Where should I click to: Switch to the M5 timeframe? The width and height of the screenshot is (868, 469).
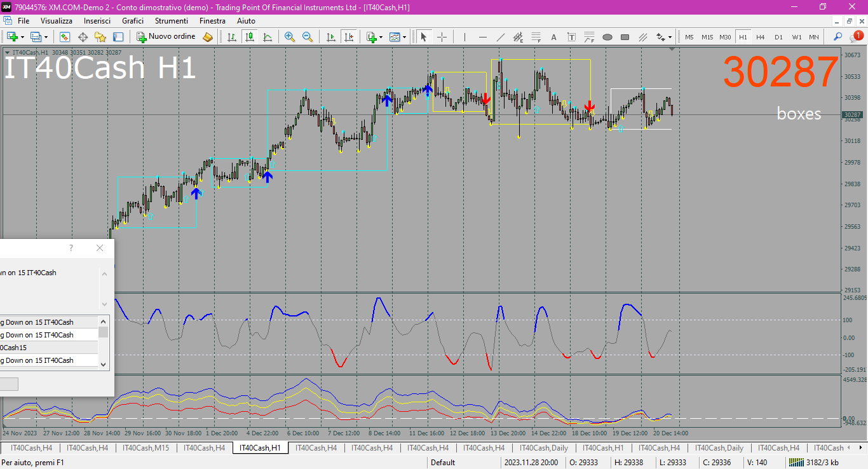pos(689,37)
